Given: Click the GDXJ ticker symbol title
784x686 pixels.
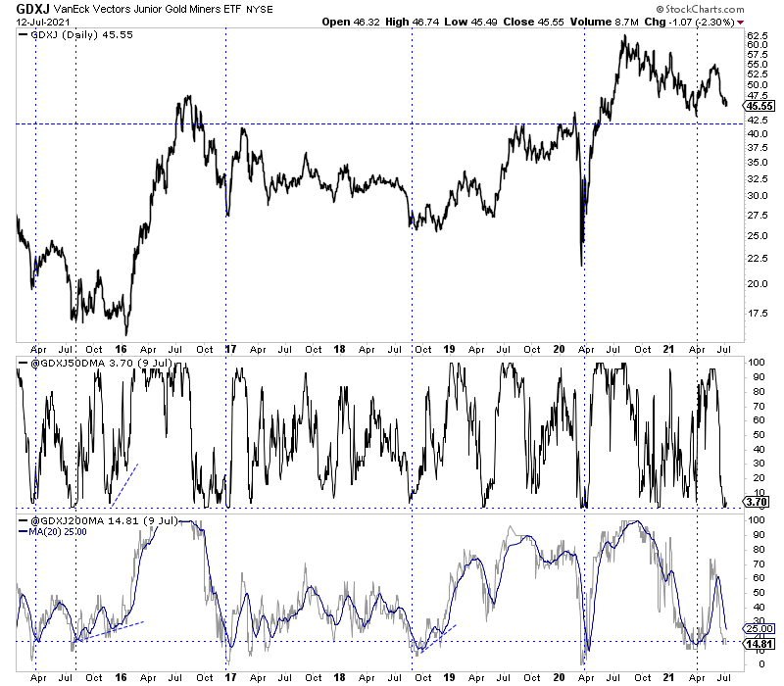Looking at the screenshot, I should pos(33,9).
